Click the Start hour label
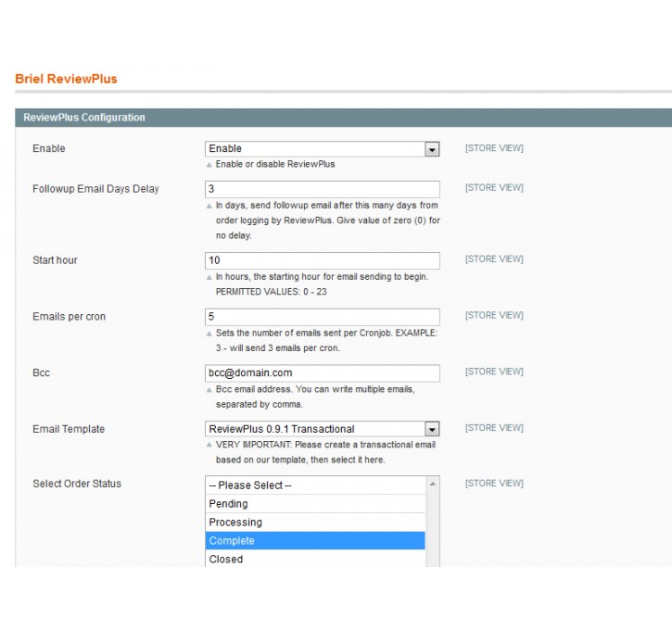This screenshot has width=672, height=630. click(x=55, y=260)
